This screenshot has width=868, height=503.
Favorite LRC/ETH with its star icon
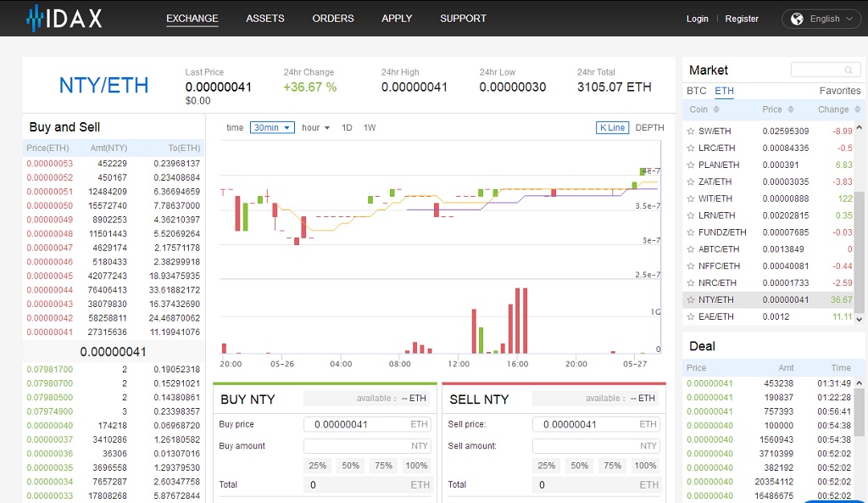(x=690, y=148)
